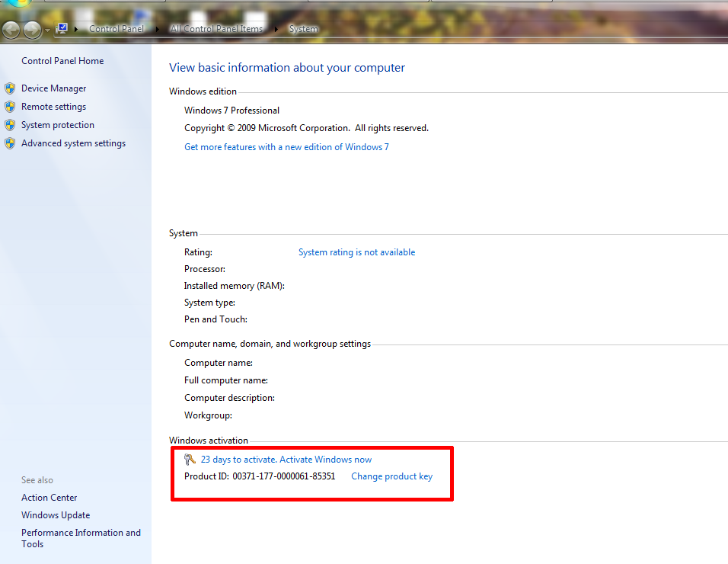Click the Installed memory (RAM) label
The width and height of the screenshot is (728, 564).
click(235, 286)
